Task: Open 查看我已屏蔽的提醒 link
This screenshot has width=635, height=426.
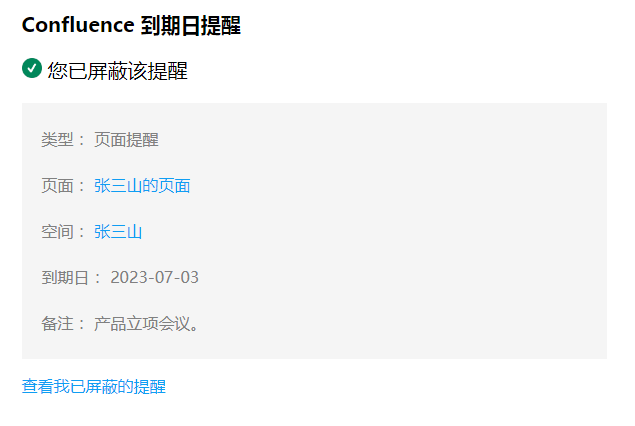Action: click(x=94, y=386)
